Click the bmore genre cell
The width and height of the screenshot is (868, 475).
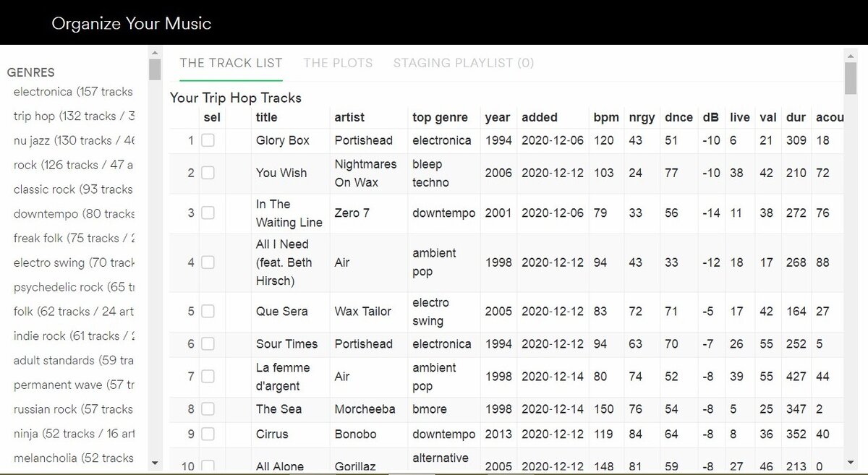click(x=430, y=408)
